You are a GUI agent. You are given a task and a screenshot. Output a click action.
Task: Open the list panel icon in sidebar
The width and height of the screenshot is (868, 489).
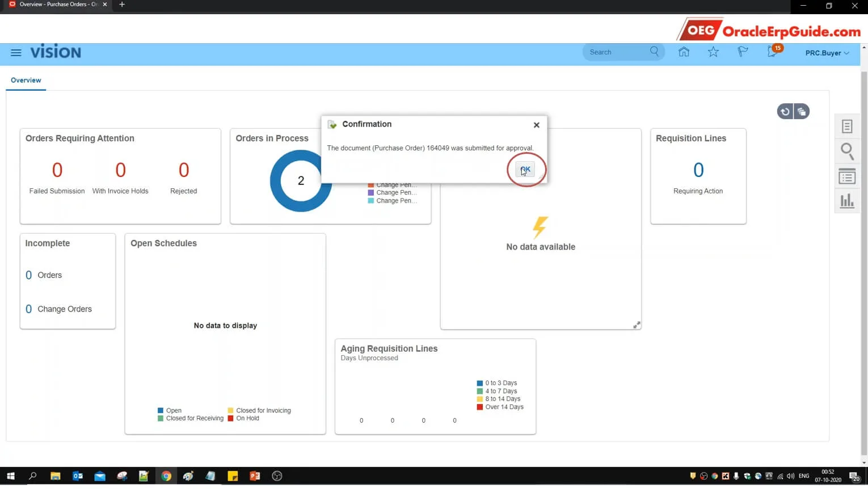847,177
